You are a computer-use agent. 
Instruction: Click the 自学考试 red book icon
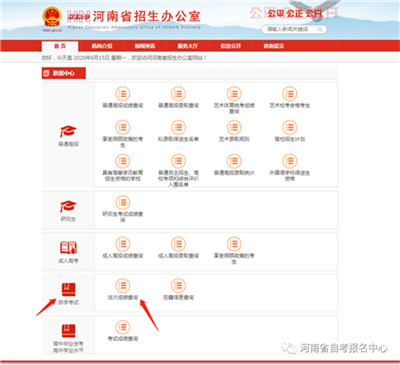tap(68, 289)
